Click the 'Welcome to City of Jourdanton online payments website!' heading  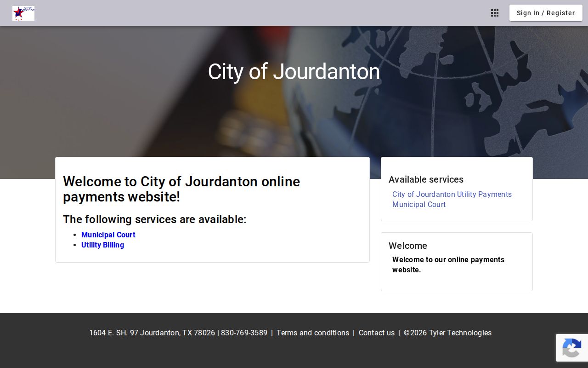pyautogui.click(x=181, y=189)
